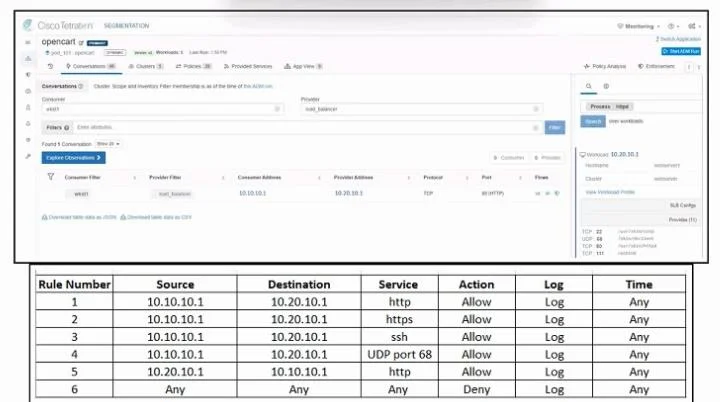Click the Switch Application link
Screen dimensions: 720x402
pos(678,39)
